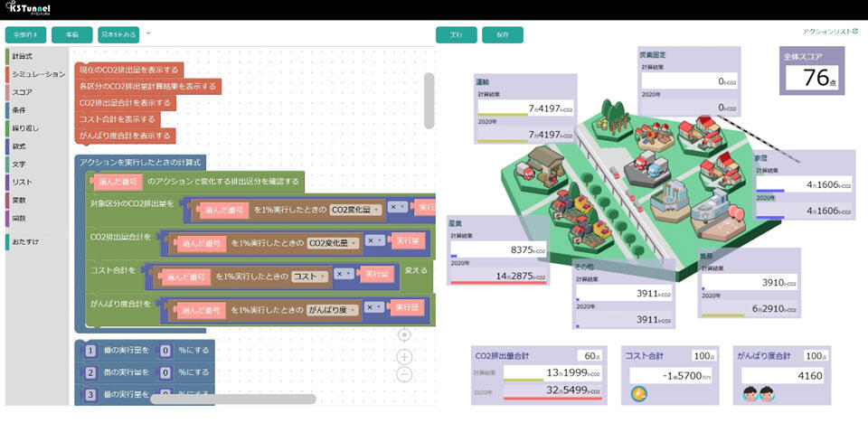Open the × operator dropdown in がんばり度合計 row
The image size is (868, 423).
pyautogui.click(x=375, y=306)
